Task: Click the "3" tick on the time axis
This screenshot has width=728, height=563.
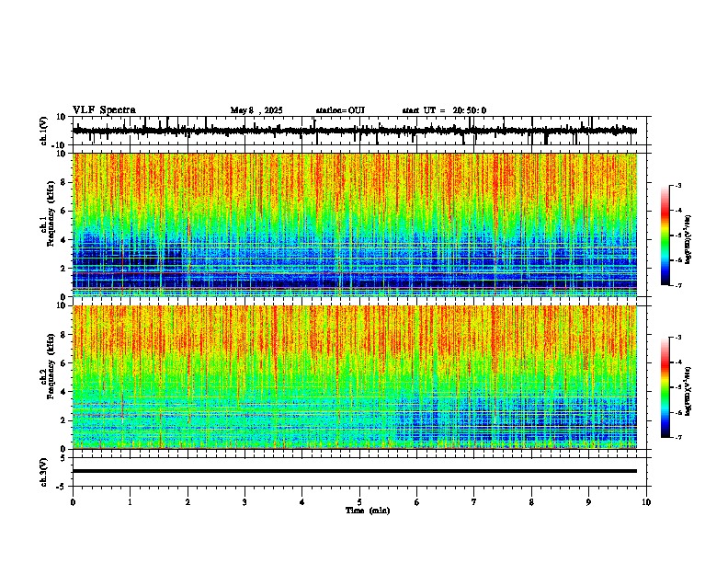Action: 245,502
